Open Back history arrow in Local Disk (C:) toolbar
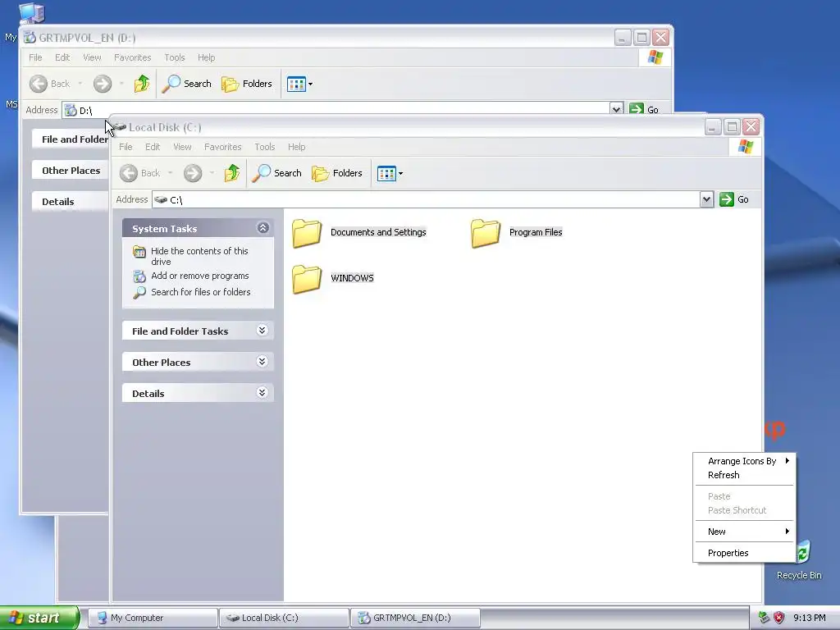 pyautogui.click(x=171, y=173)
